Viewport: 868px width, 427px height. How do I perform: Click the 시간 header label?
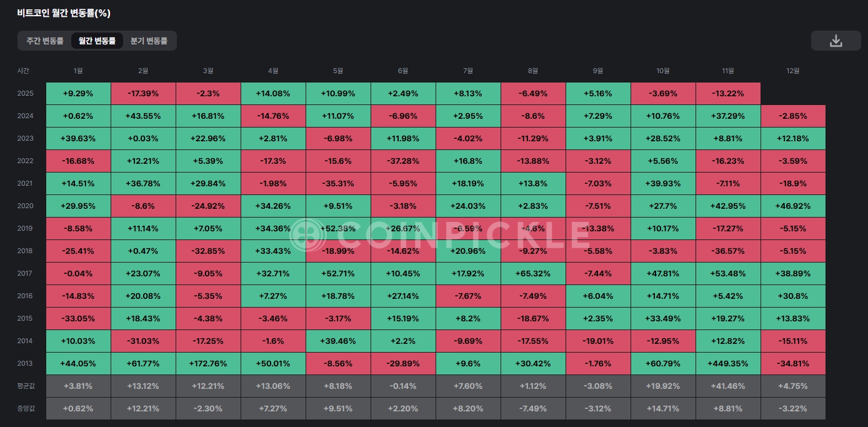pyautogui.click(x=23, y=71)
